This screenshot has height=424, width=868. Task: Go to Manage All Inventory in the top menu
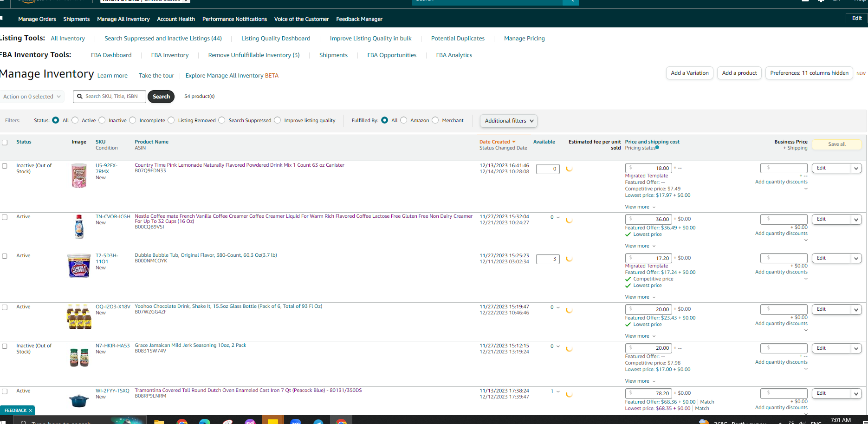[x=123, y=19]
